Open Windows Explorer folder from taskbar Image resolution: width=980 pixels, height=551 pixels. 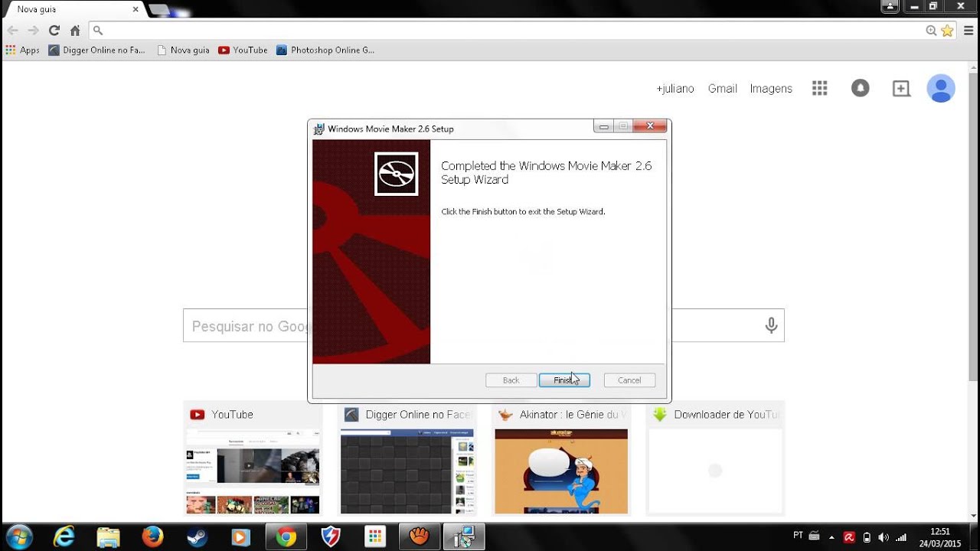109,537
